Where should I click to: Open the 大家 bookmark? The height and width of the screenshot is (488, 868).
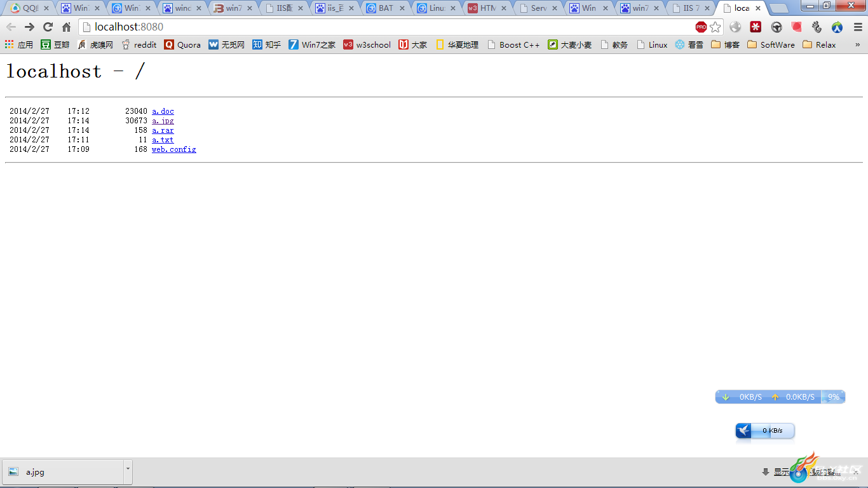tap(413, 44)
